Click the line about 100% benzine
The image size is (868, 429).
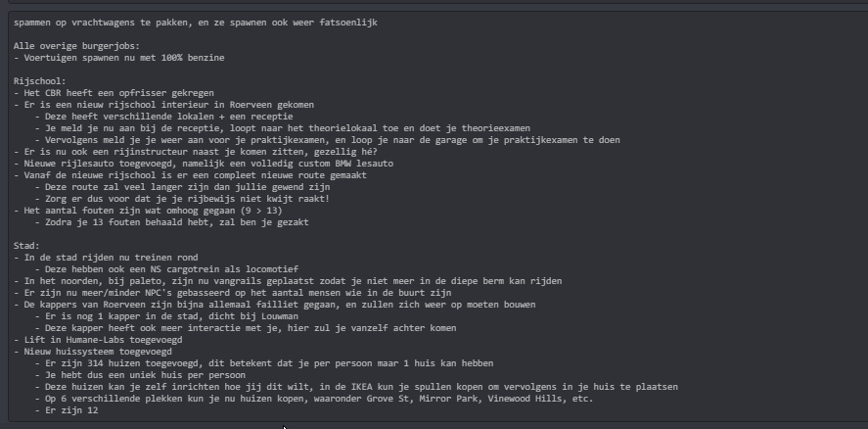pos(129,59)
